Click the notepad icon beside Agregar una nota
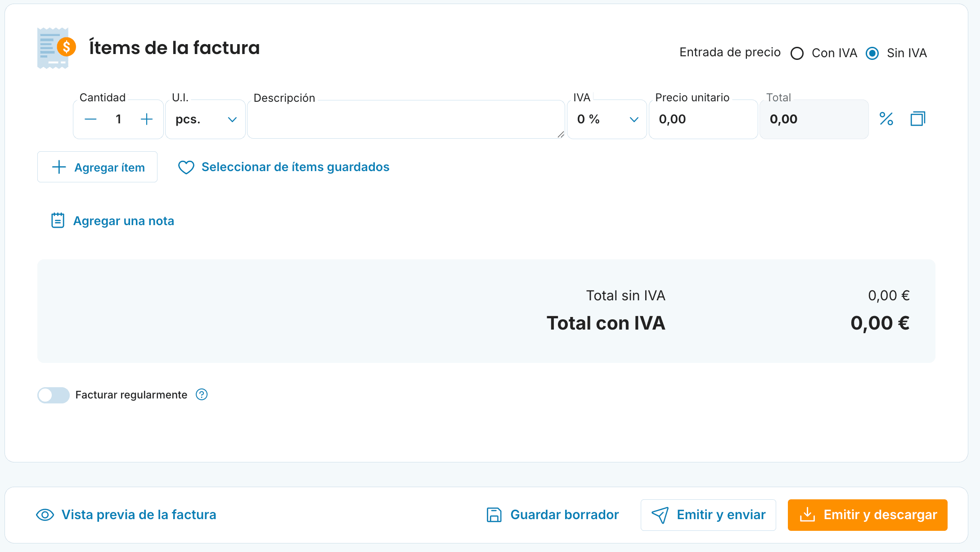This screenshot has width=980, height=552. [58, 221]
